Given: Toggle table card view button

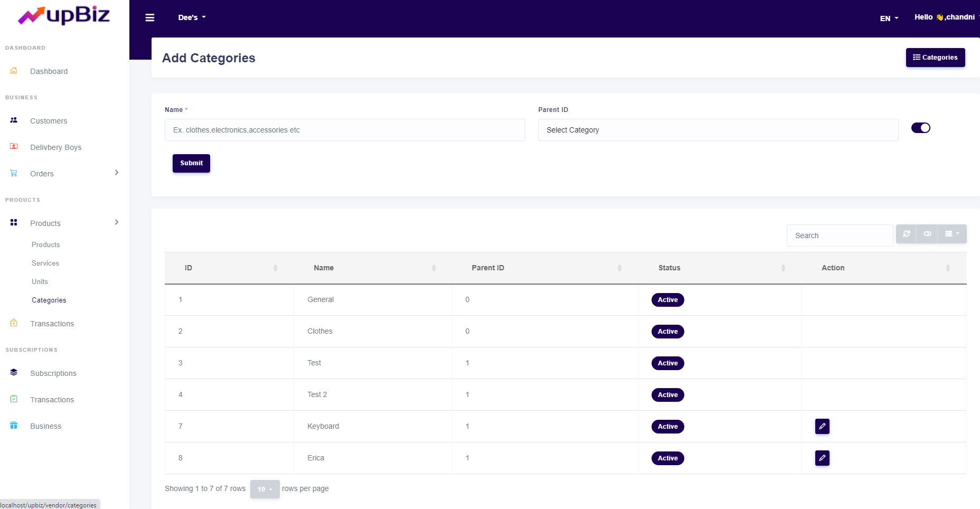Looking at the screenshot, I should (927, 234).
